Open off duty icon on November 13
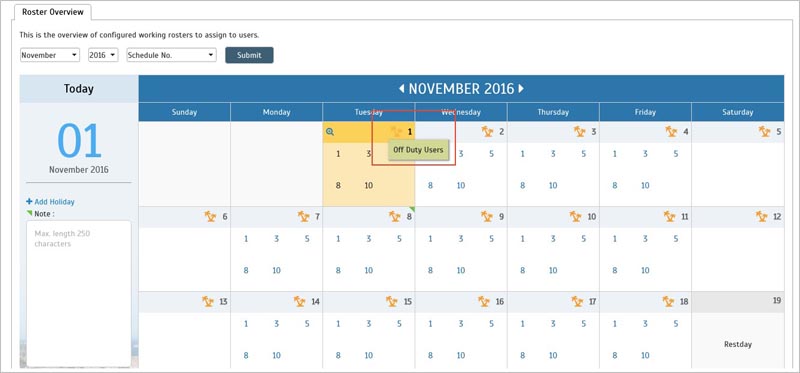 [208, 302]
